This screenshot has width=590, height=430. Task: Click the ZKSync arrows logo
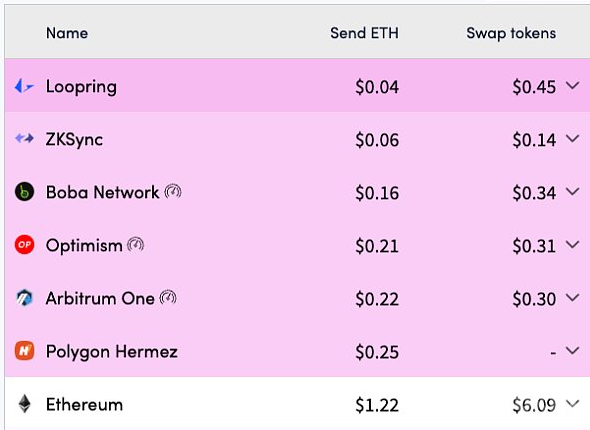point(24,138)
